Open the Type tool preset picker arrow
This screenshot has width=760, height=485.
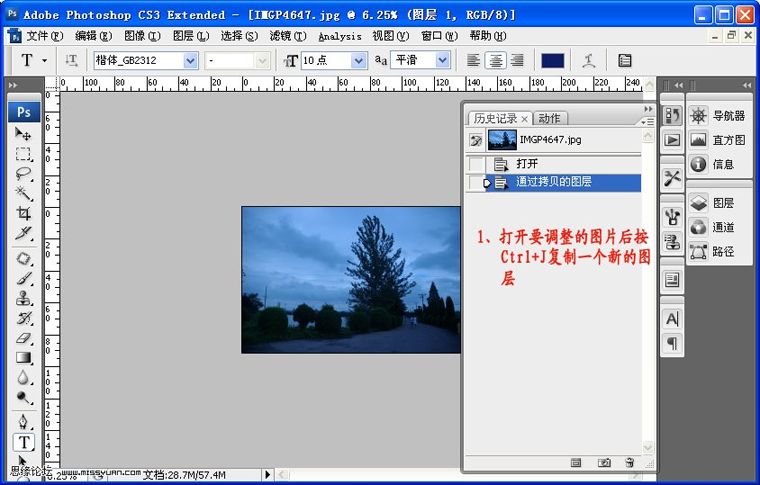coord(45,61)
